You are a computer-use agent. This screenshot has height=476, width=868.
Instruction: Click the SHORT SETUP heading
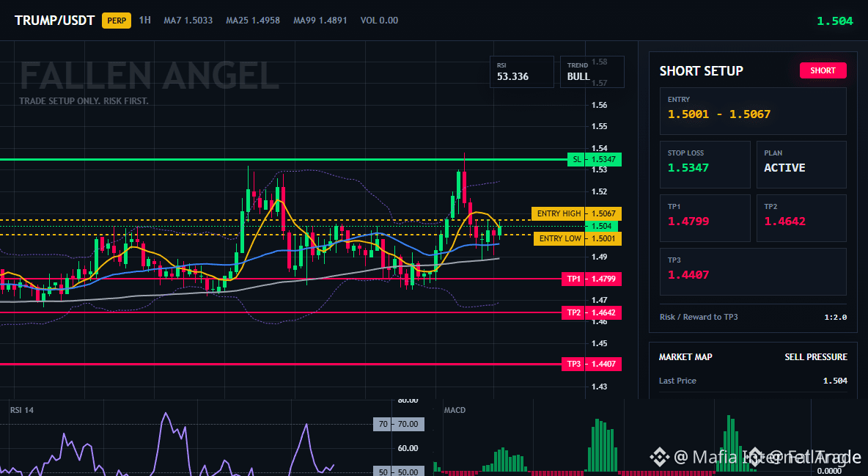[701, 71]
